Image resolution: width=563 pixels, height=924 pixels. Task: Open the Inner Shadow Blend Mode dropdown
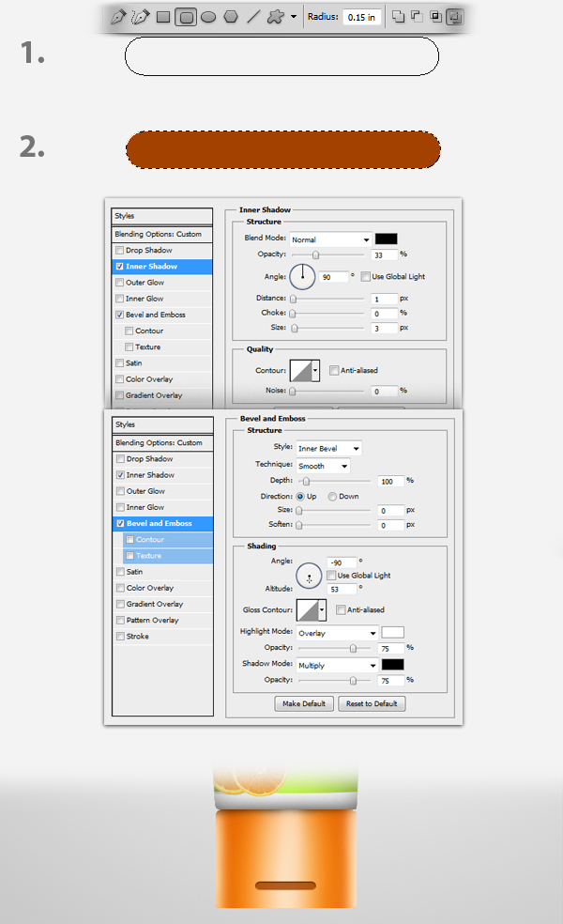[330, 239]
